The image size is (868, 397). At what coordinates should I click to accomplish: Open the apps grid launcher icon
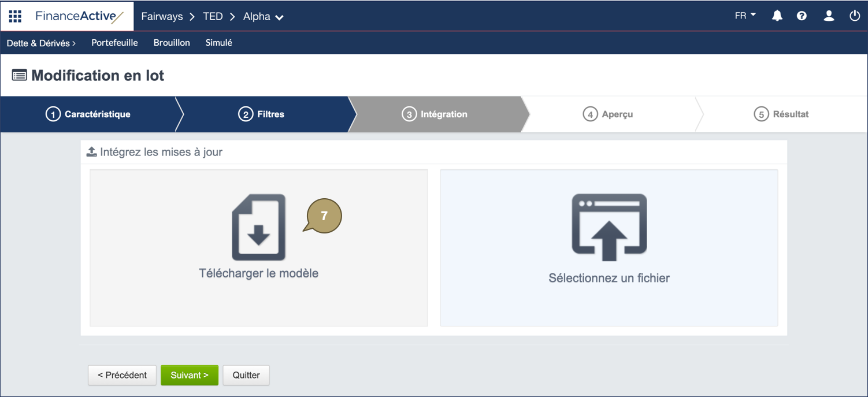15,16
